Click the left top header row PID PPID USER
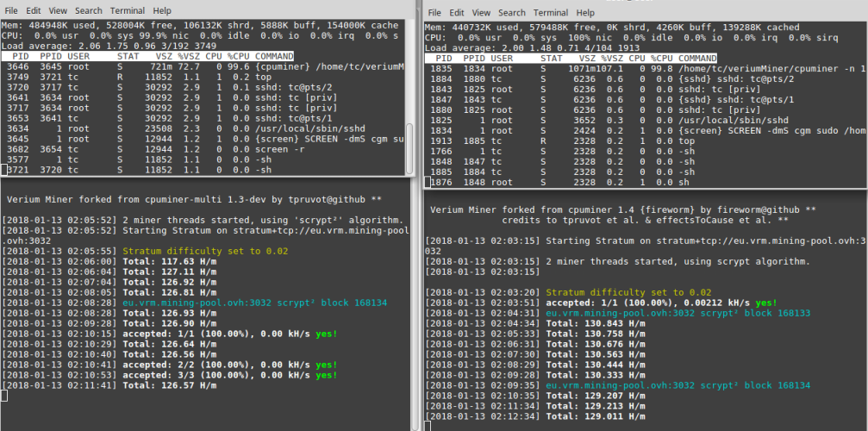Screen dimensions: 868x431 (147, 56)
